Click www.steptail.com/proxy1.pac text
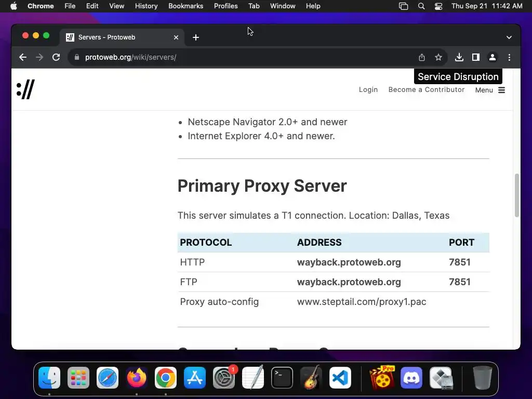This screenshot has width=532, height=399. [x=362, y=302]
